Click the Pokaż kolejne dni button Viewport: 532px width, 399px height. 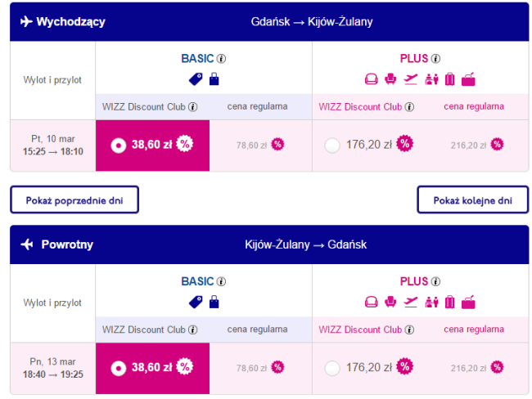(x=473, y=199)
